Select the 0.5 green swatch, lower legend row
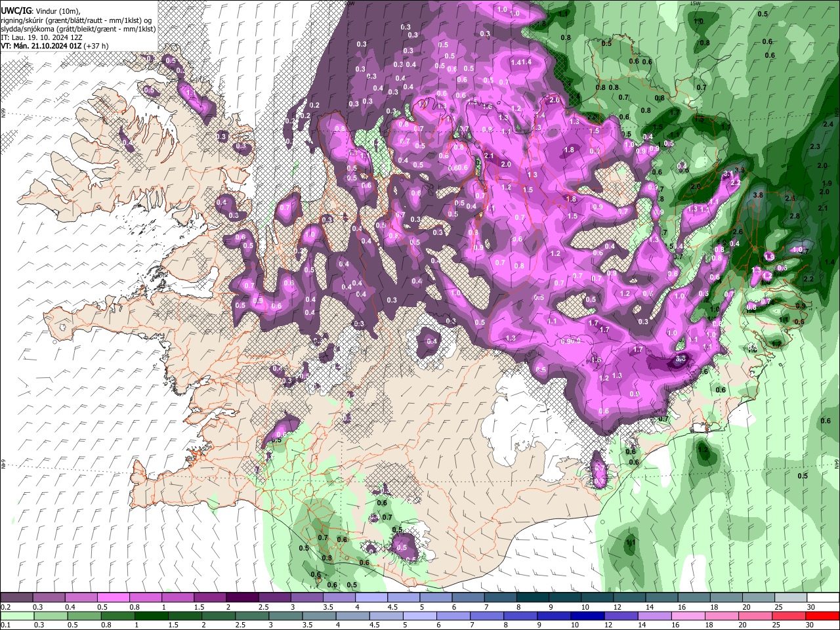 tap(84, 616)
